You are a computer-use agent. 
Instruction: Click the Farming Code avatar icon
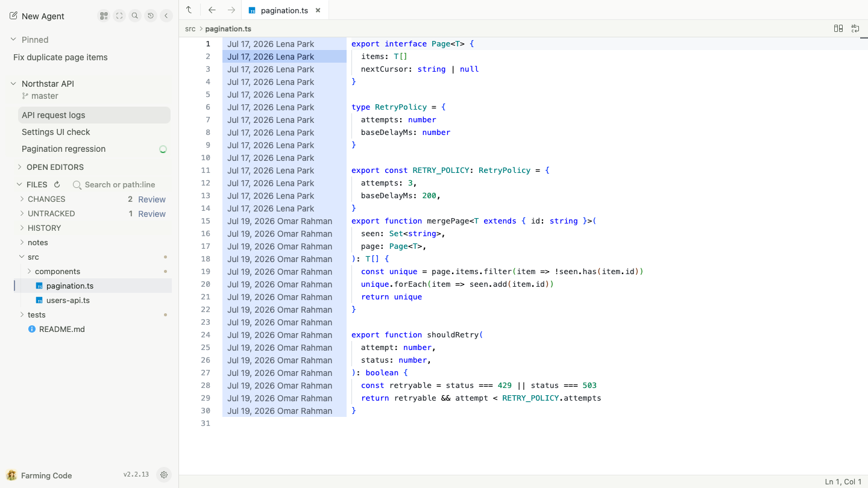[x=11, y=475]
